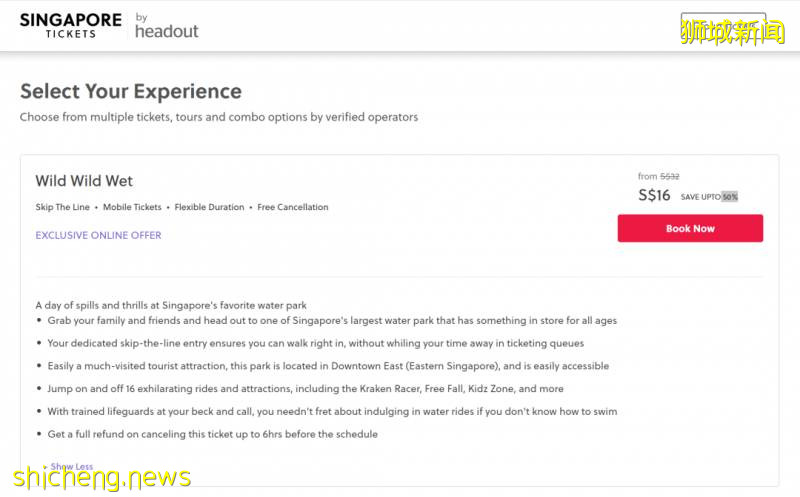Click the S$16 discounted price
Viewport: 800px width, 497px height.
[x=654, y=195]
